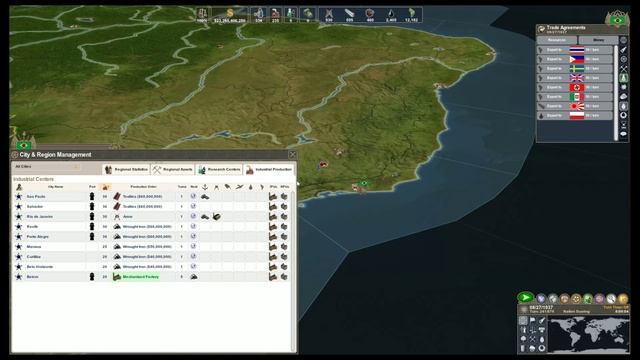Click the rocket icon in right sidebar
Viewport: 640px width, 360px height.
coord(624,49)
